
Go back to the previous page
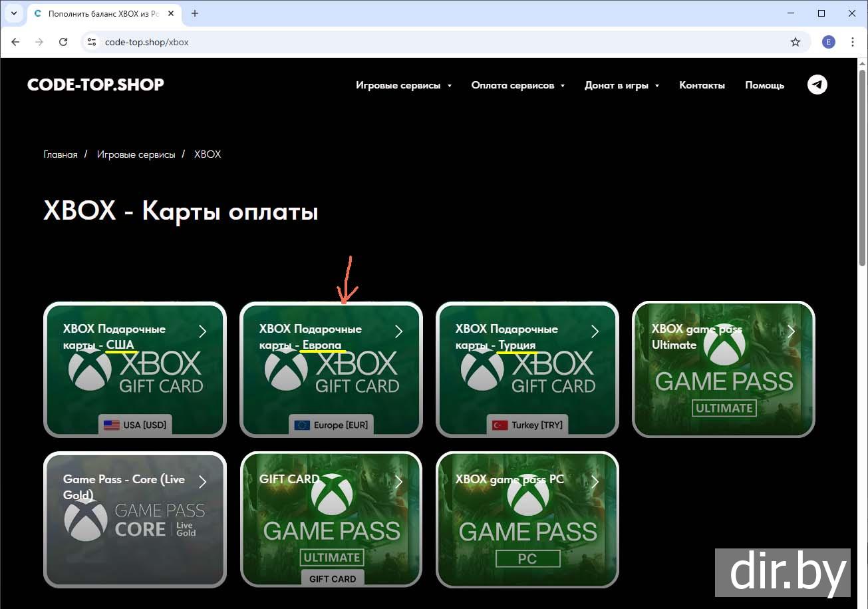click(16, 42)
